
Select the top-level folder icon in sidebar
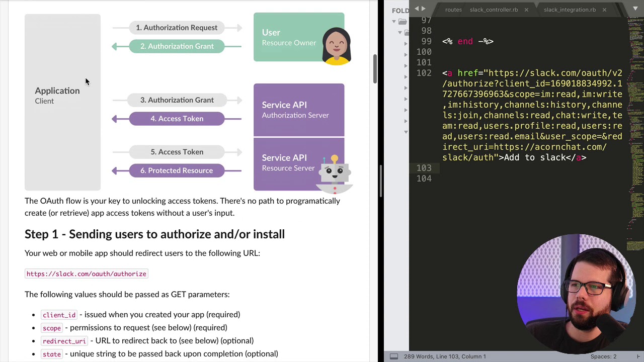[403, 22]
